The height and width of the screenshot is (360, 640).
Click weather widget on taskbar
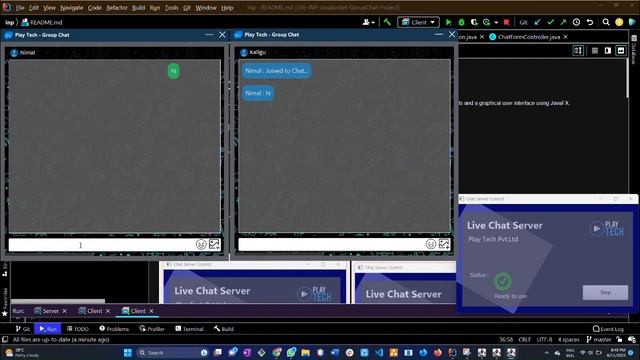(21, 353)
